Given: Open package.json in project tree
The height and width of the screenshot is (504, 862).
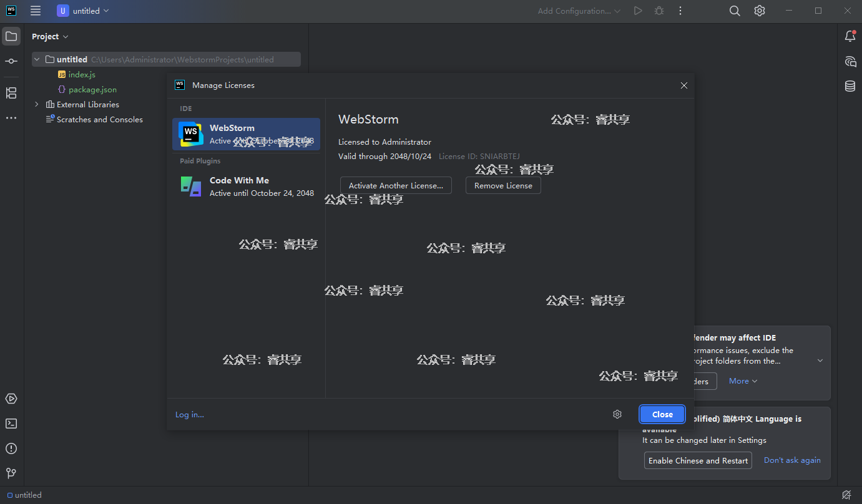Looking at the screenshot, I should pyautogui.click(x=87, y=89).
